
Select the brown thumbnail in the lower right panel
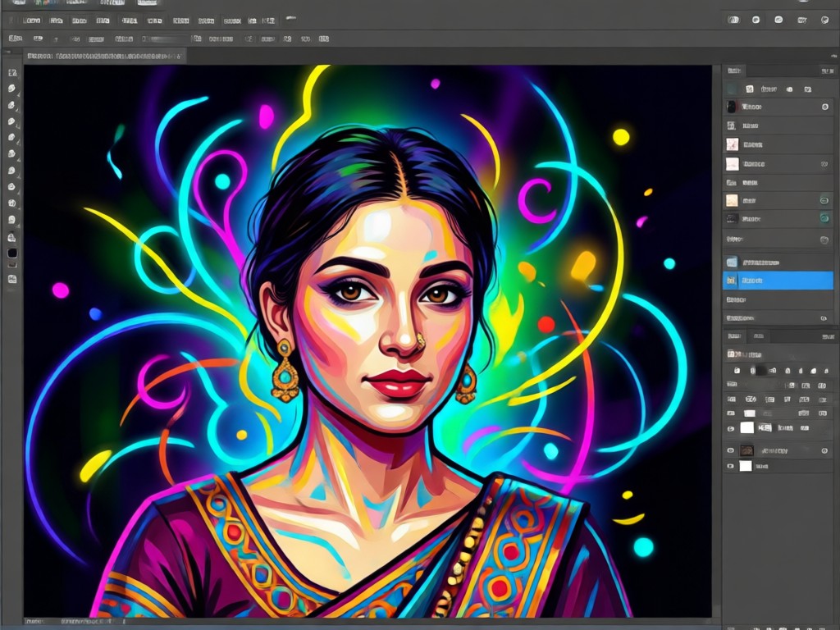(x=746, y=450)
